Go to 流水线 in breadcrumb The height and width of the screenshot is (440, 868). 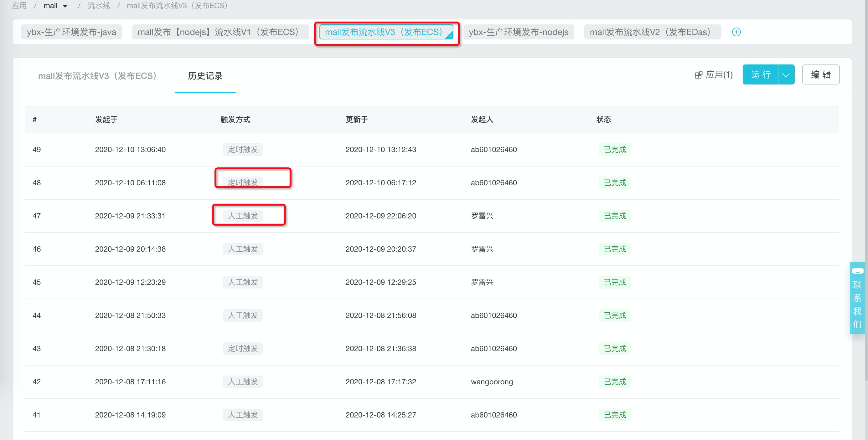click(x=99, y=6)
